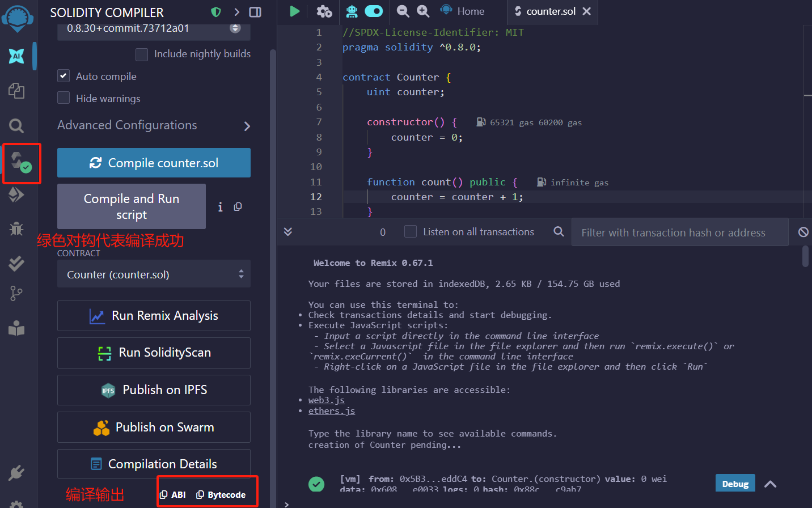Open Compilation Details

click(x=154, y=464)
